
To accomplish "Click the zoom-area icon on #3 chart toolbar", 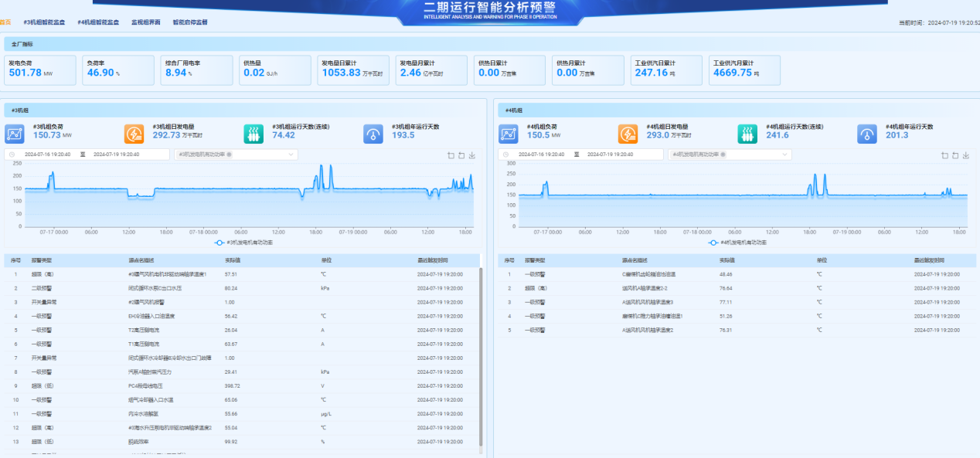I will point(451,155).
